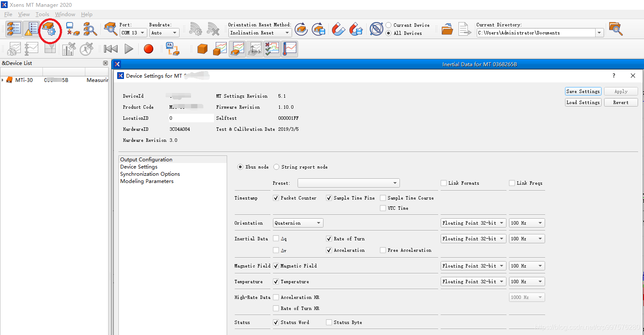
Task: Open the Help menu
Action: click(87, 14)
